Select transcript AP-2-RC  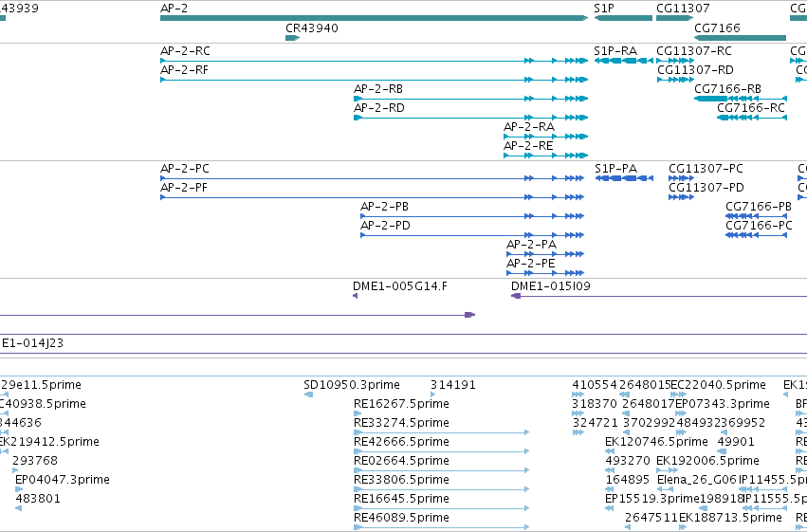pyautogui.click(x=185, y=51)
